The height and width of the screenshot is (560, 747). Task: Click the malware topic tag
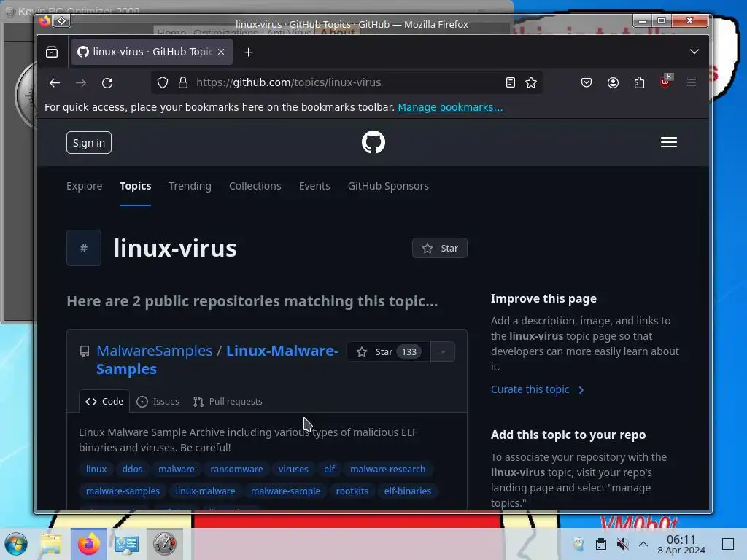point(177,469)
